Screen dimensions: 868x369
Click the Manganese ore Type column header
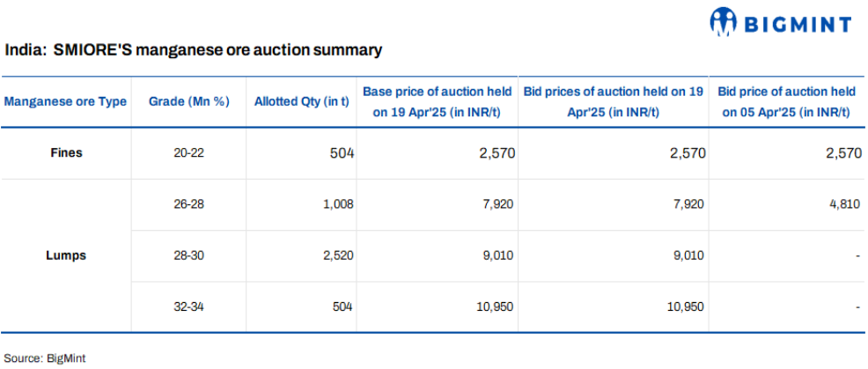click(x=66, y=101)
